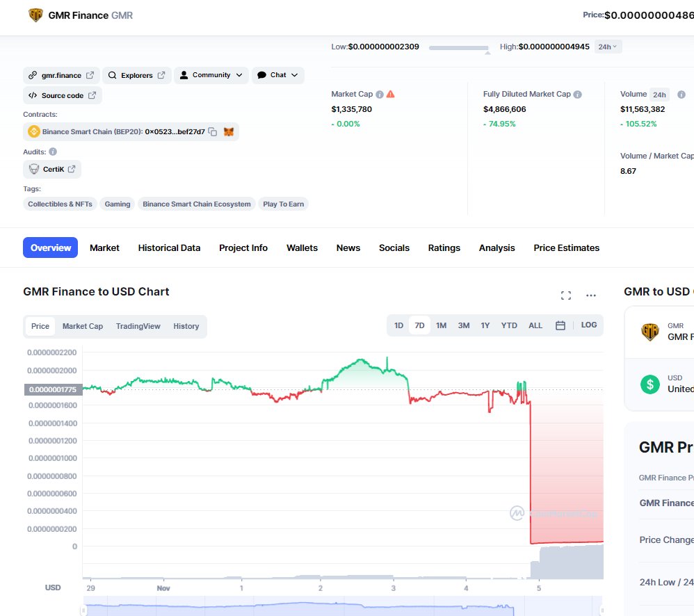This screenshot has width=694, height=616.
Task: Set chart range to ALL
Action: [535, 325]
